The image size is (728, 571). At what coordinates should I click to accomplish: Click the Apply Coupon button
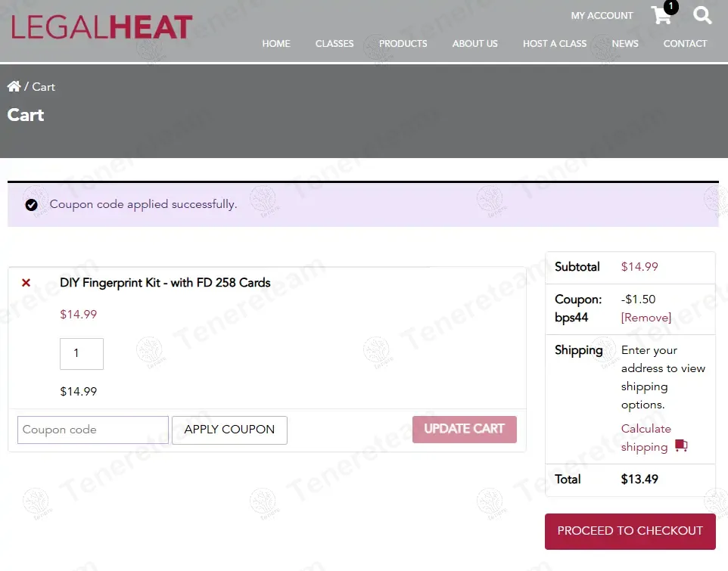tap(229, 430)
